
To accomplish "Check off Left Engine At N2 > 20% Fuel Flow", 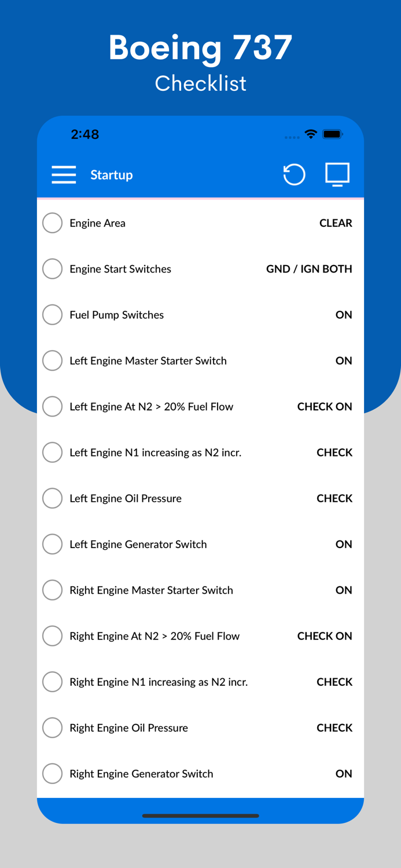I will (x=52, y=406).
